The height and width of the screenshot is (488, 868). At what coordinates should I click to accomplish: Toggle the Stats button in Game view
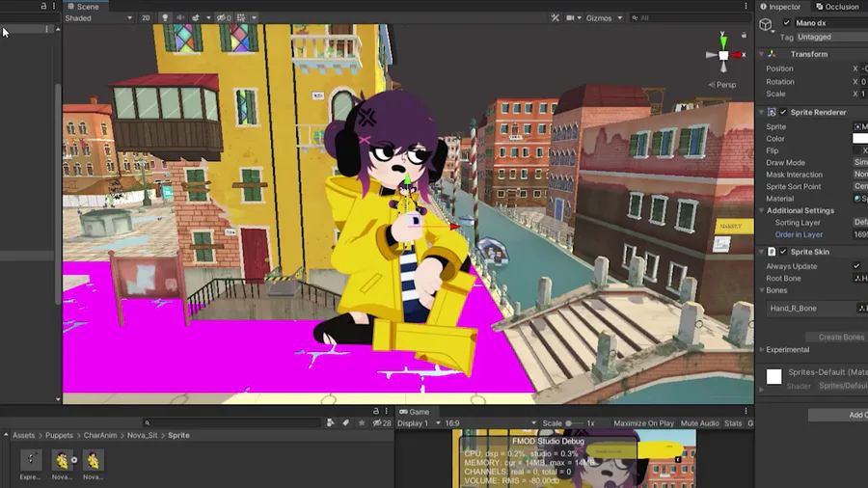pos(732,423)
